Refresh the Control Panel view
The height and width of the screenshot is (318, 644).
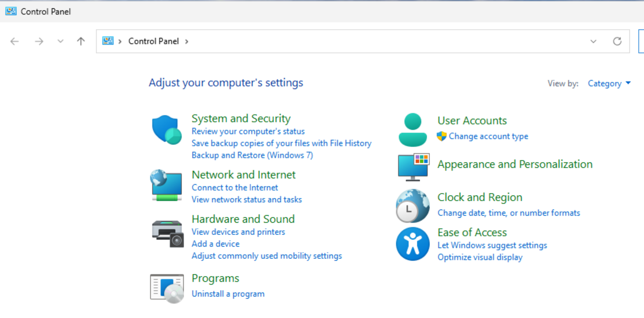coord(617,41)
